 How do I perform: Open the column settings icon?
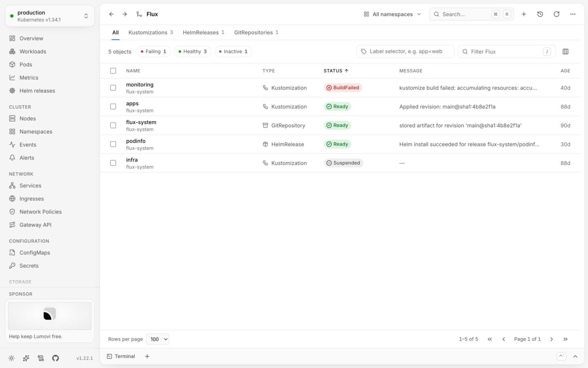(566, 52)
